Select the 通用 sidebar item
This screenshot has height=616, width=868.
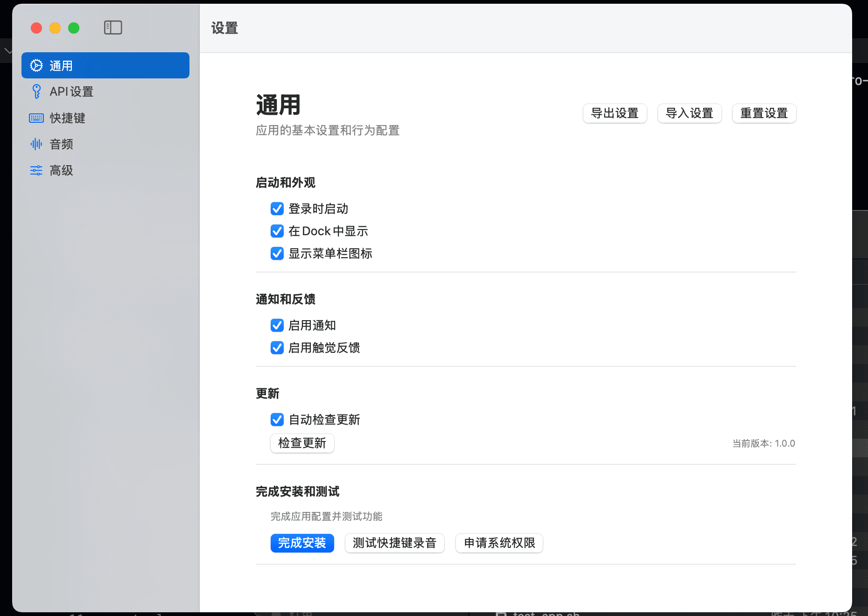pos(105,65)
